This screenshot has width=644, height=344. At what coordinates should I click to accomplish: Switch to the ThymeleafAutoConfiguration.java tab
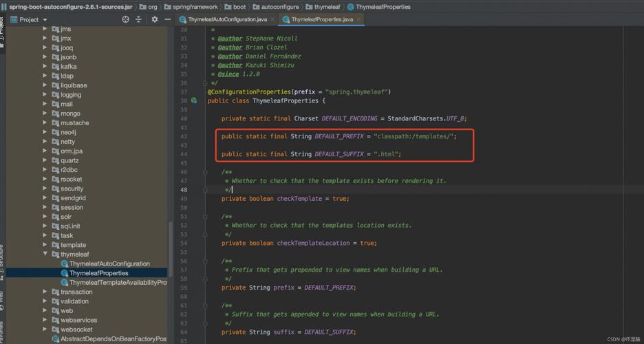point(227,19)
